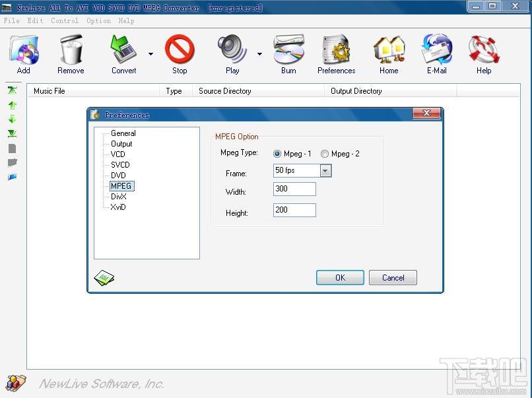Click the red Stop icon

pos(180,50)
